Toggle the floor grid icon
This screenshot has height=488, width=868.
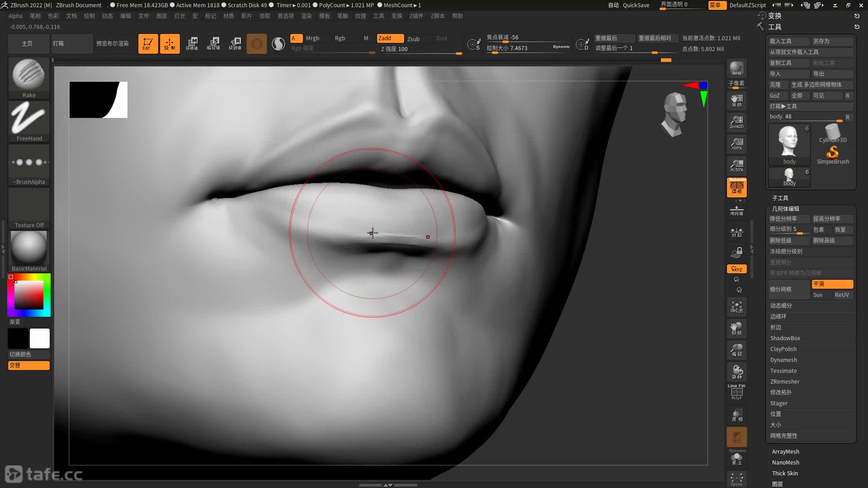pyautogui.click(x=736, y=210)
